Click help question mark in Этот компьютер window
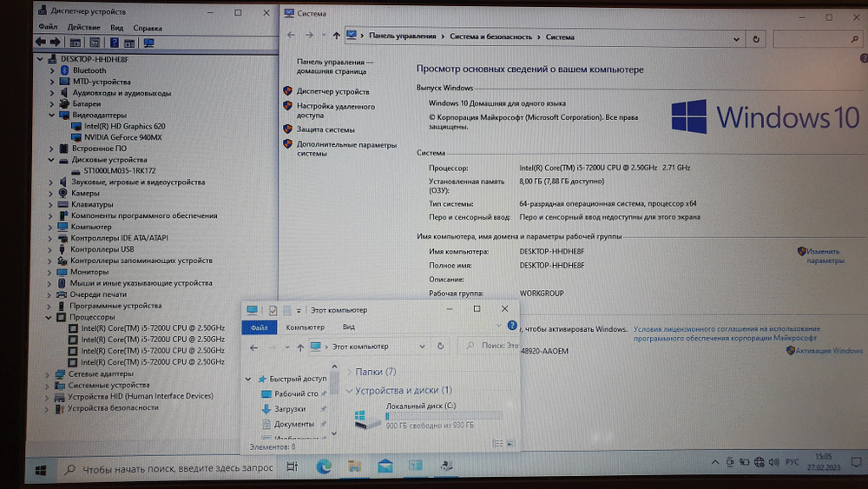Image resolution: width=868 pixels, height=489 pixels. coord(512,326)
